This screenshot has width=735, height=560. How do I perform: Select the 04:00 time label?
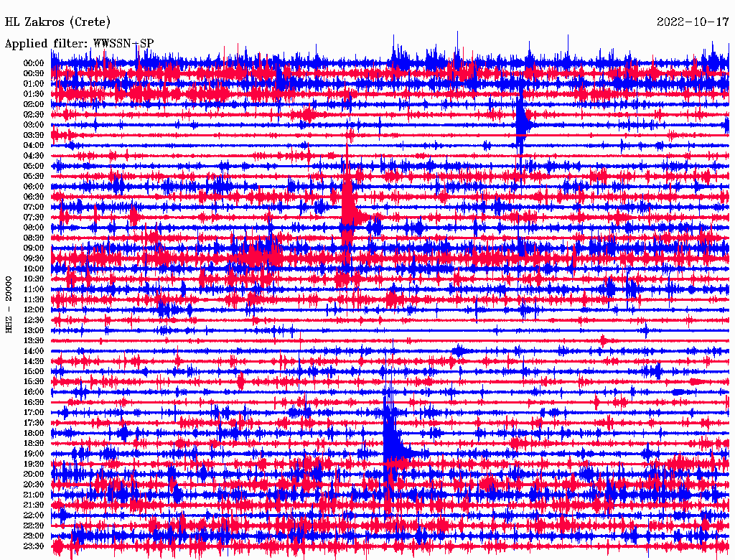click(34, 146)
